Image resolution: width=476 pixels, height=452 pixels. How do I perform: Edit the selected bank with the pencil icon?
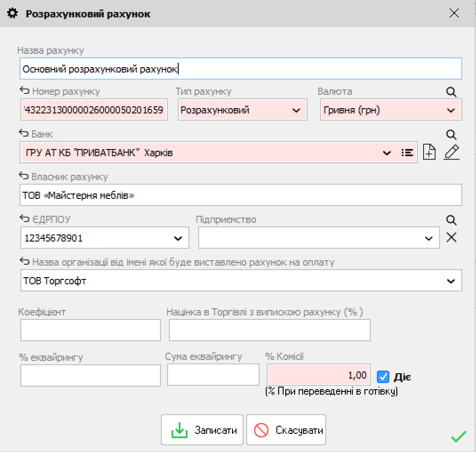[x=452, y=152]
